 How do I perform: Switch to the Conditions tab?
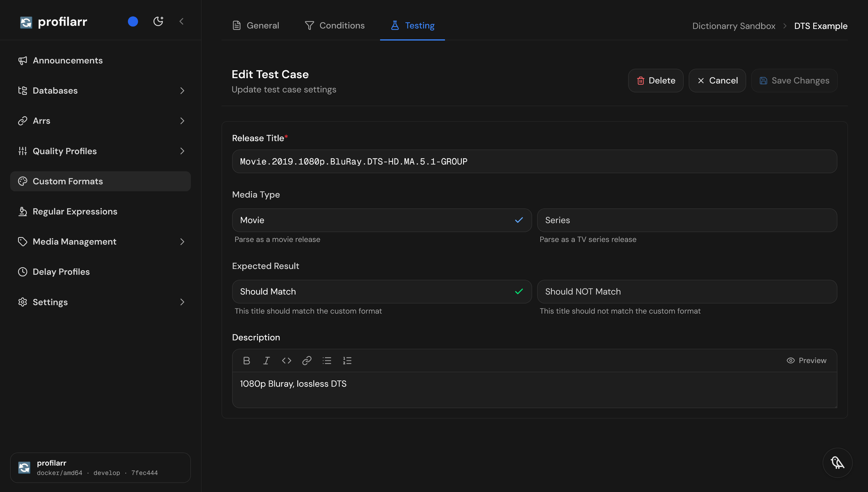tap(335, 26)
